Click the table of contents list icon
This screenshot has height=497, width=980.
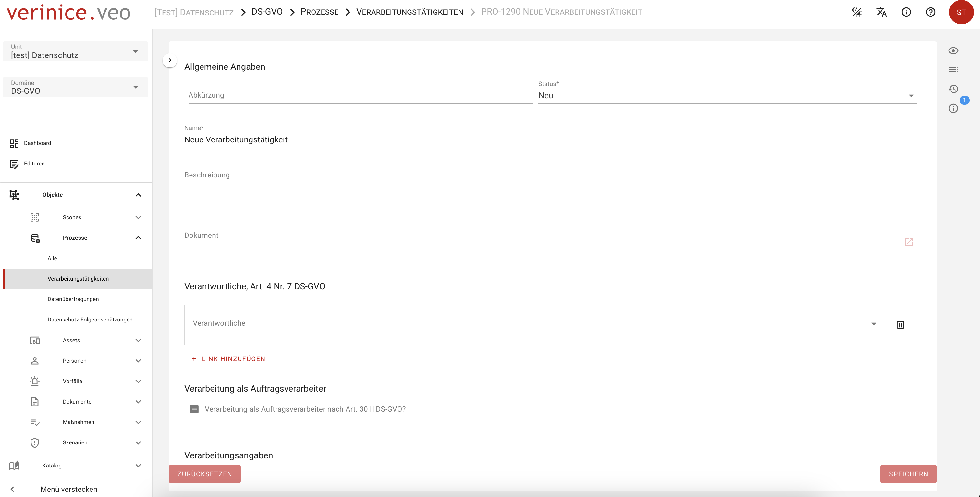pos(953,70)
